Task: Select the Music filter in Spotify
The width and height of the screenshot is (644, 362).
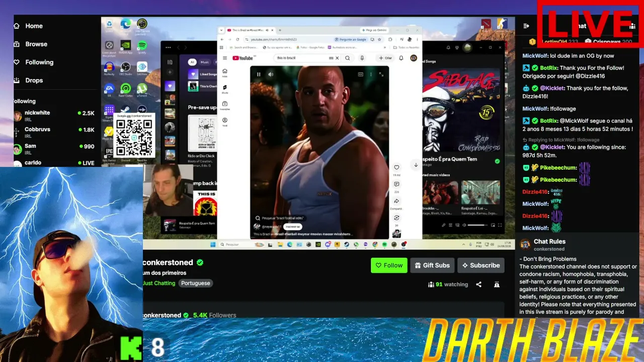Action: click(x=205, y=62)
